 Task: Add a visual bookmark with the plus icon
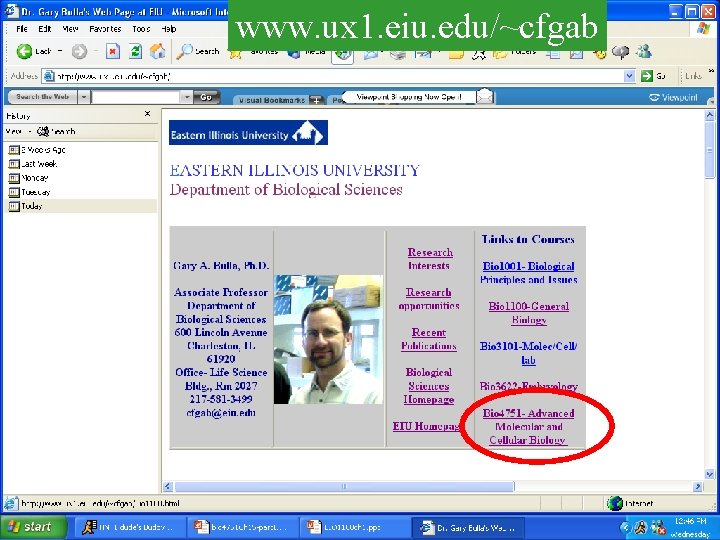316,100
